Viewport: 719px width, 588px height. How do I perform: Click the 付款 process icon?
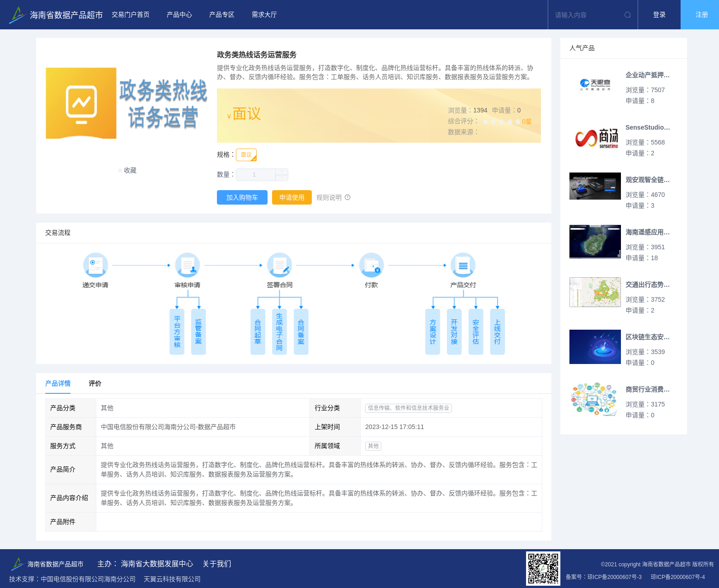pyautogui.click(x=371, y=265)
